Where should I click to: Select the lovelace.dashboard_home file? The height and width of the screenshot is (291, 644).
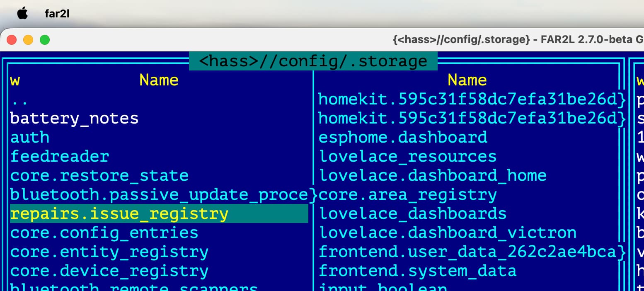(433, 176)
